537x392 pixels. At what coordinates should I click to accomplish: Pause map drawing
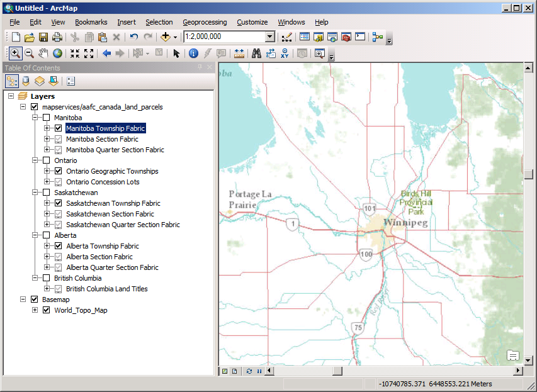pyautogui.click(x=259, y=371)
